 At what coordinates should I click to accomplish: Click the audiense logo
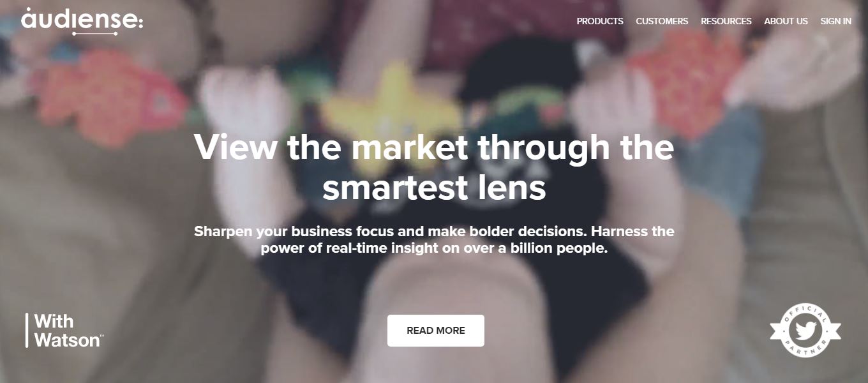[82, 20]
